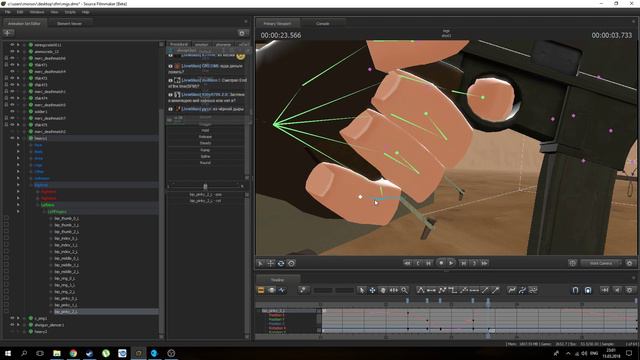Click the plus add animation set button

(x=8, y=33)
